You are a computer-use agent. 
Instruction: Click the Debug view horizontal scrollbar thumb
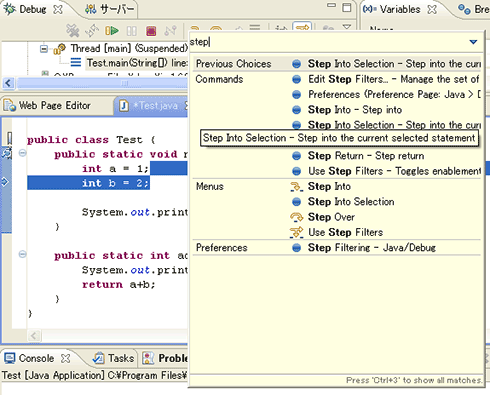tap(102, 83)
